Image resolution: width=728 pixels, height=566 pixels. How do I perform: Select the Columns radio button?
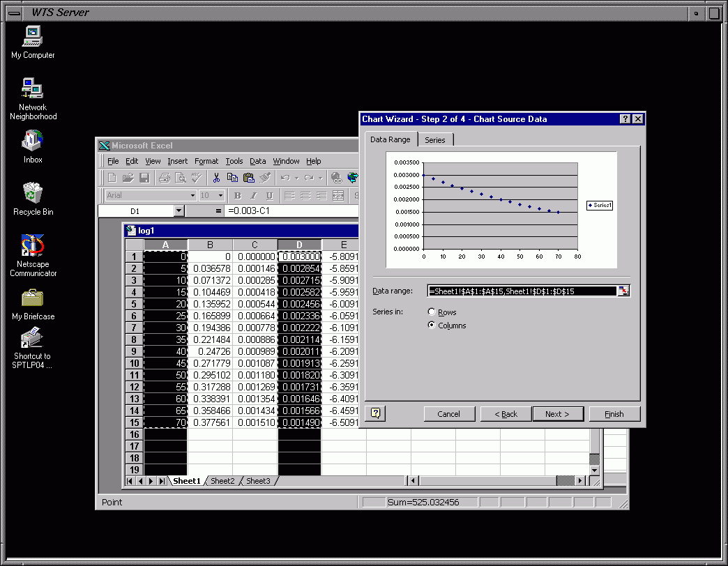point(432,325)
